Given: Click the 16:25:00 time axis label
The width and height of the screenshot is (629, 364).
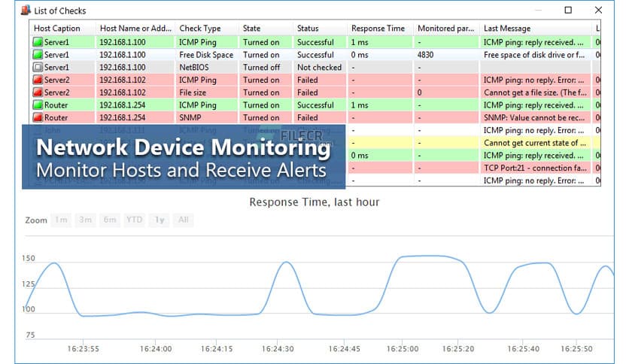Looking at the screenshot, I should [403, 349].
